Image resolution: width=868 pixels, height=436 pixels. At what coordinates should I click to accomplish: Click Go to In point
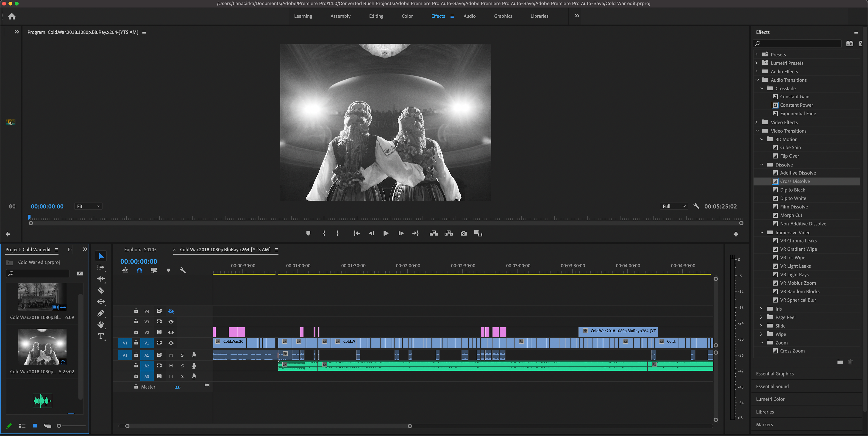click(x=356, y=233)
